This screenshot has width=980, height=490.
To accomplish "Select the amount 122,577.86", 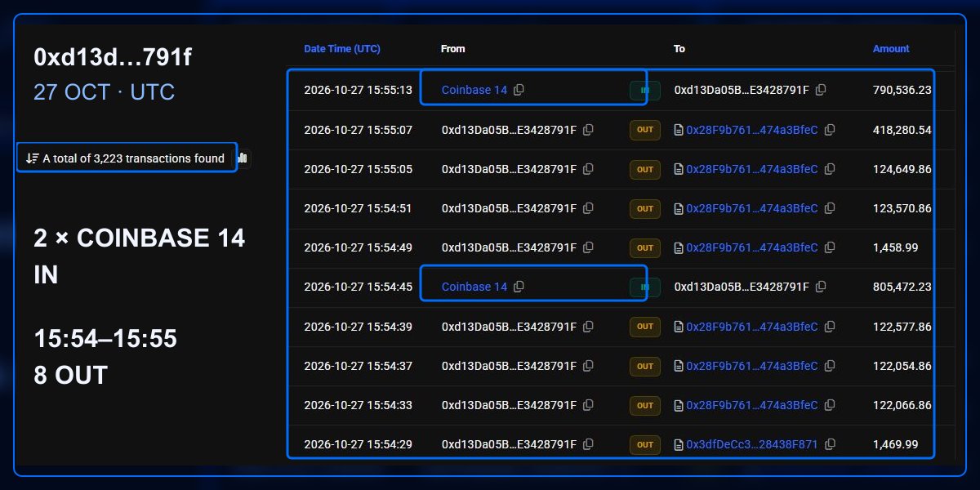I will [902, 327].
